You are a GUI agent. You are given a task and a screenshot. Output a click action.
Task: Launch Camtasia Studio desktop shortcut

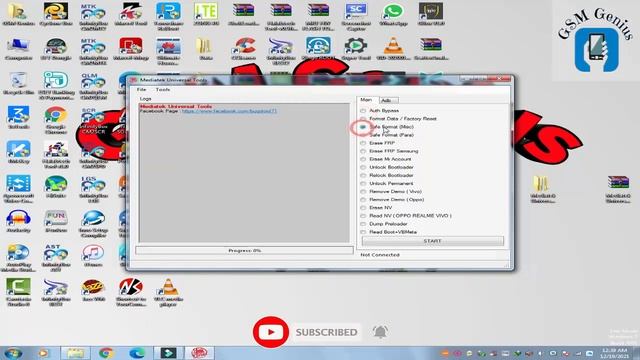(x=18, y=292)
